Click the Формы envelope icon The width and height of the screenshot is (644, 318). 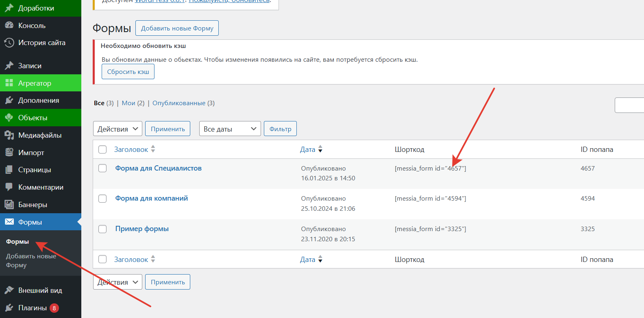click(9, 222)
